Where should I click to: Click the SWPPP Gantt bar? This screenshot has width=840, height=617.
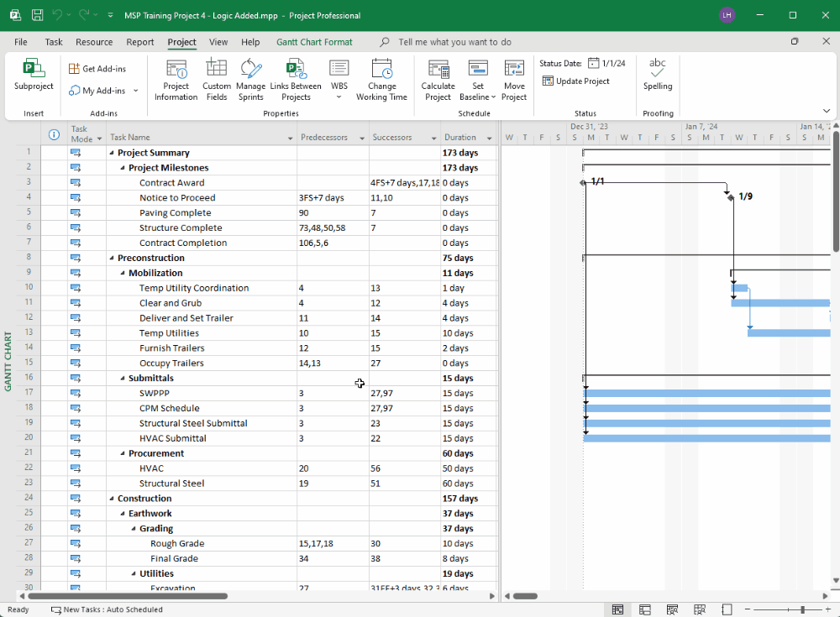(706, 393)
